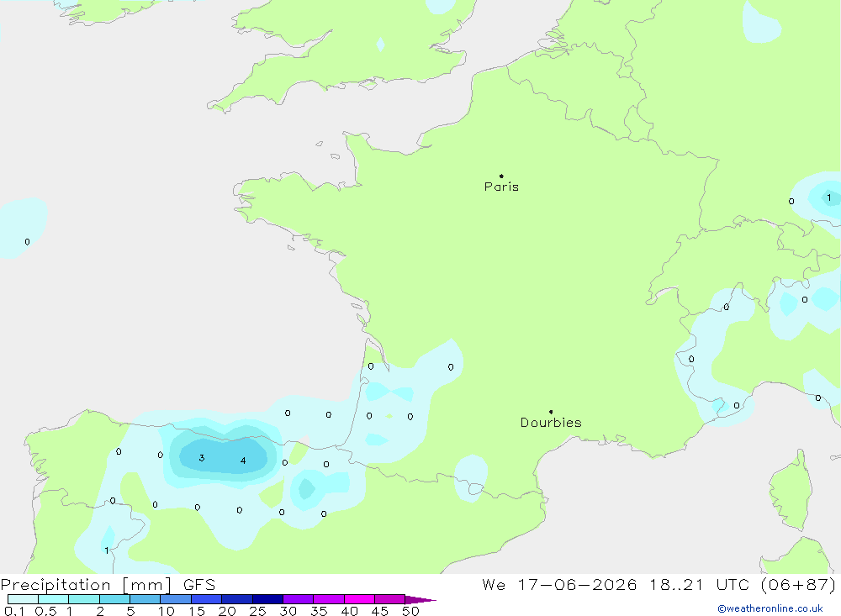The image size is (841, 616).
Task: Click the purple 30-35 legend swatch
Action: click(x=299, y=599)
